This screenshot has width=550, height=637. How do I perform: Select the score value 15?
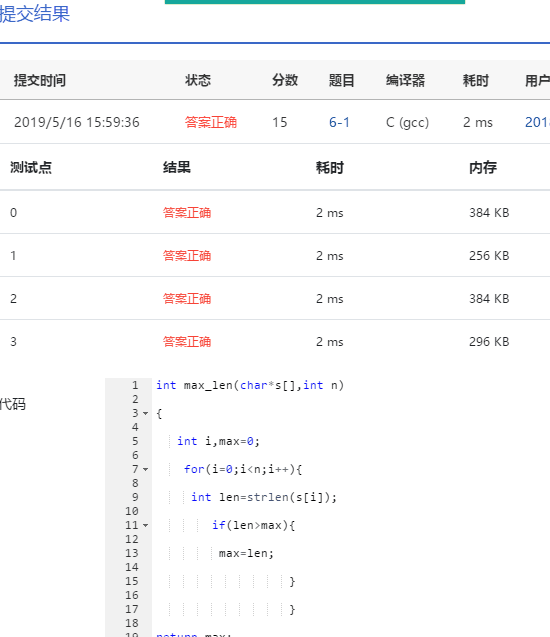coord(279,122)
